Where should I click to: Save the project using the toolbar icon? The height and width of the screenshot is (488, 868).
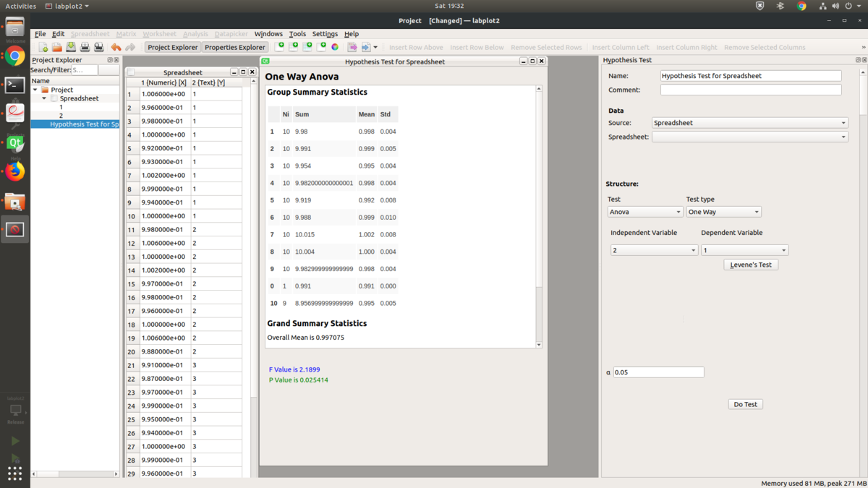[x=71, y=48]
